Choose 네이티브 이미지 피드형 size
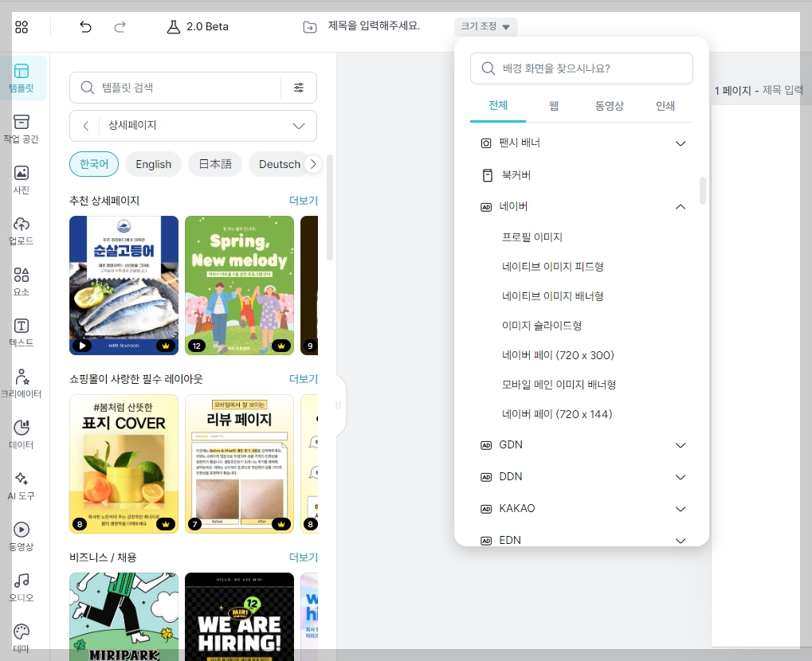This screenshot has height=661, width=812. pos(552,267)
